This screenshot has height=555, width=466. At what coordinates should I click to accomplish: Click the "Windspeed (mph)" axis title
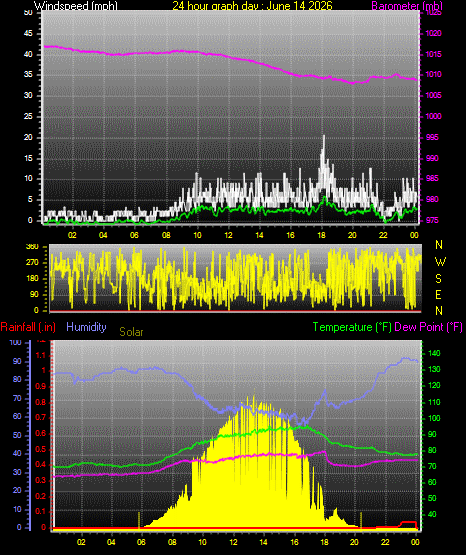tap(76, 5)
